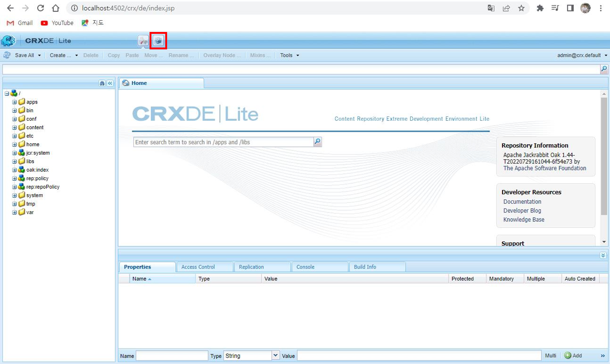The image size is (610, 364).
Task: Switch to the Access Control tab
Action: 198,267
